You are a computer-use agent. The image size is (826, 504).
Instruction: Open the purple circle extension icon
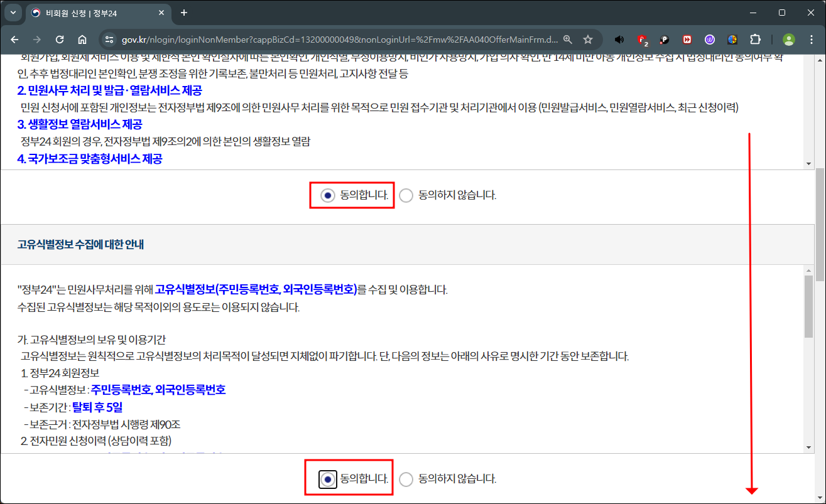click(x=710, y=40)
